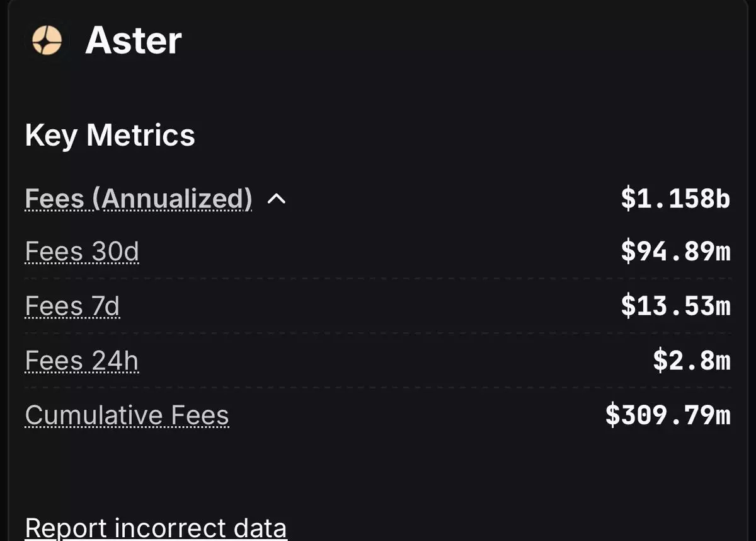
Task: Click the Key Metrics heading
Action: pyautogui.click(x=110, y=135)
